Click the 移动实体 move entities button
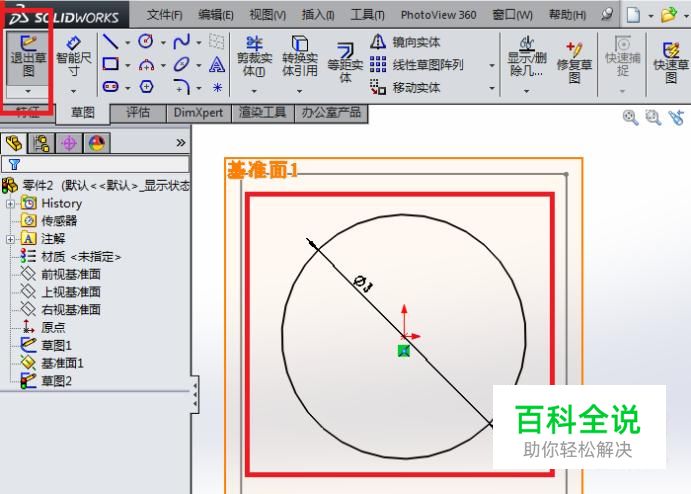This screenshot has width=691, height=494. [x=405, y=87]
